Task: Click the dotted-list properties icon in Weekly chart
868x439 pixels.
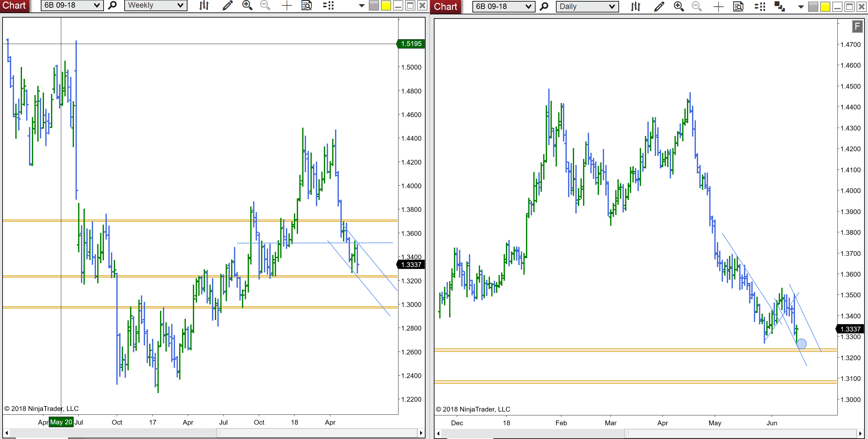Action: pos(328,5)
